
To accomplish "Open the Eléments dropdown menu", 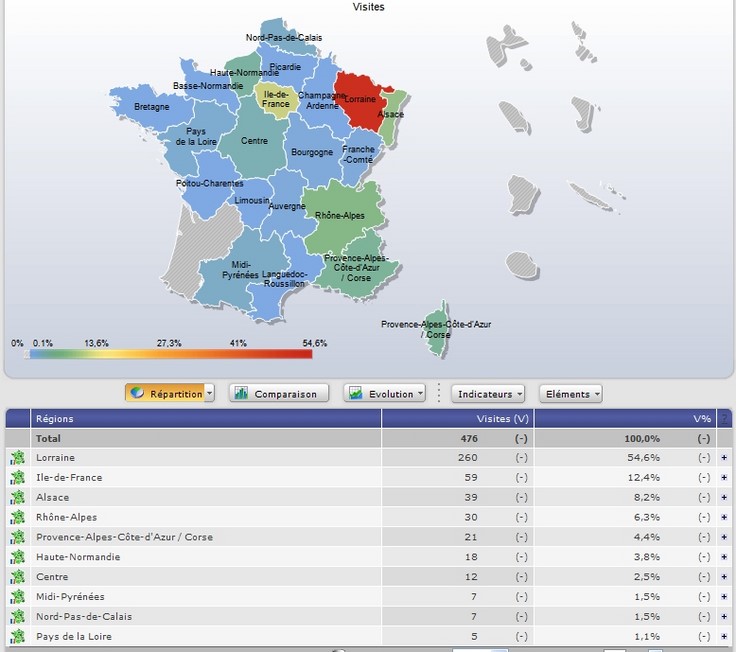I will coord(571,394).
